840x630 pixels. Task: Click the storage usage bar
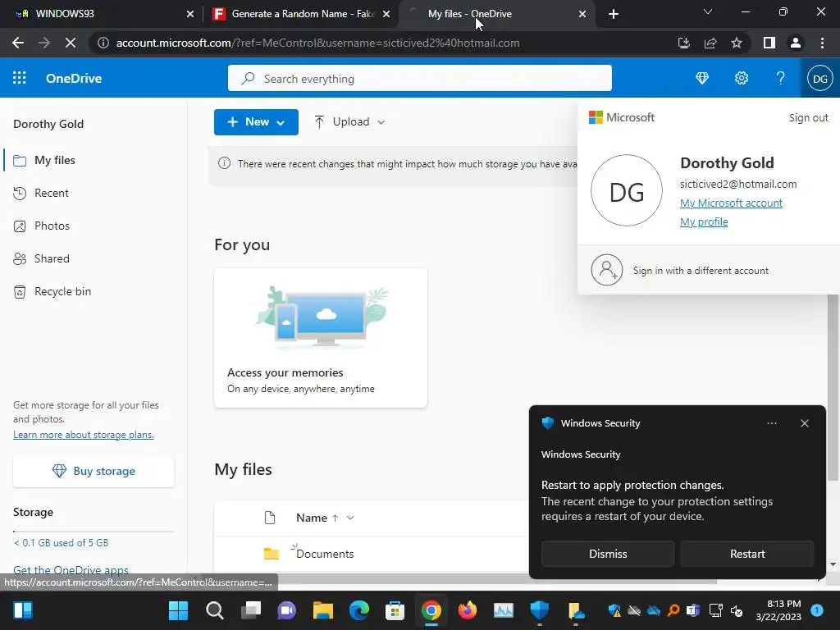(94, 532)
